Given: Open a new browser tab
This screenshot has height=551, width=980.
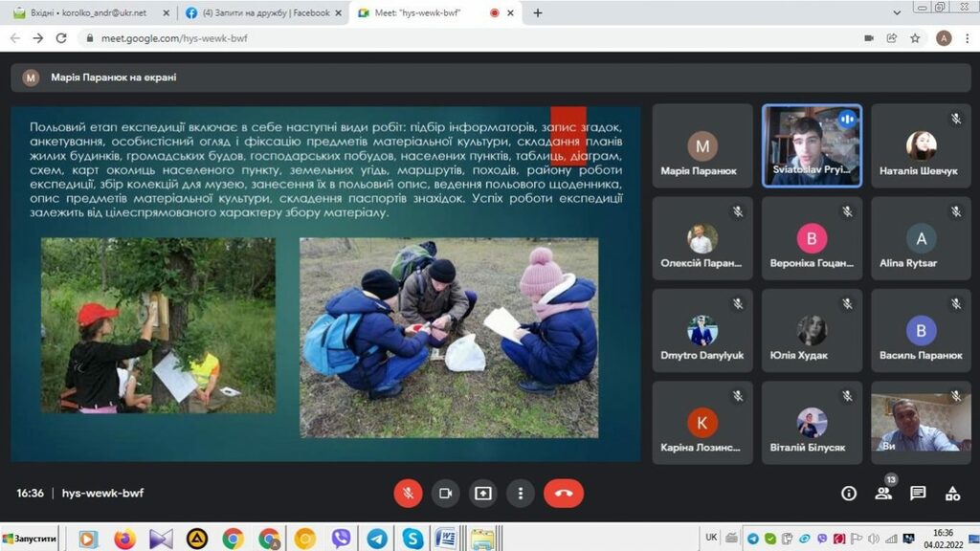Looking at the screenshot, I should 538,13.
